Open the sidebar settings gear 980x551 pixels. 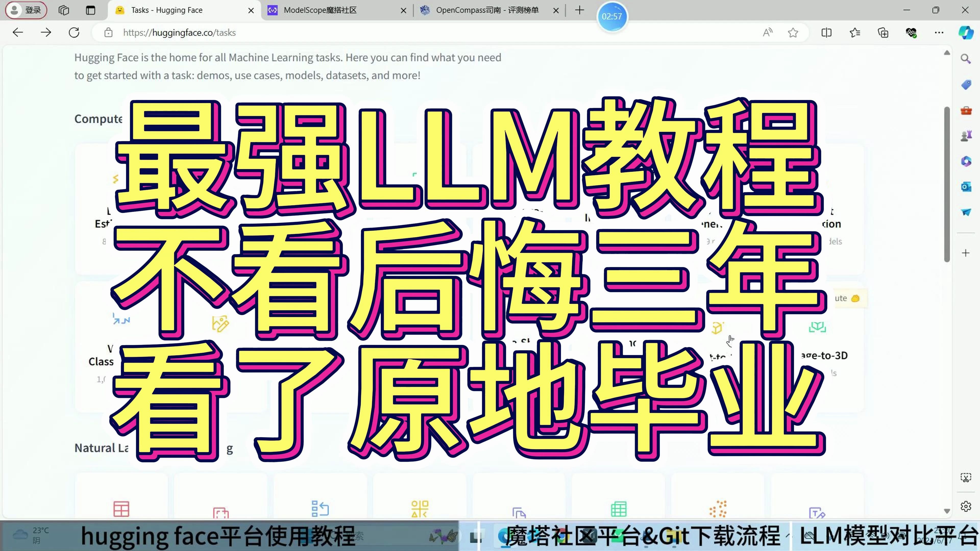965,507
